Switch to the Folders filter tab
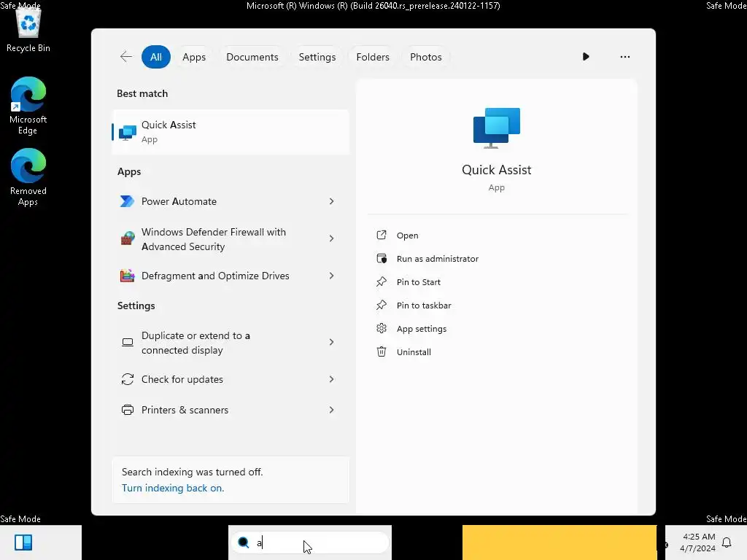747x560 pixels. (373, 57)
